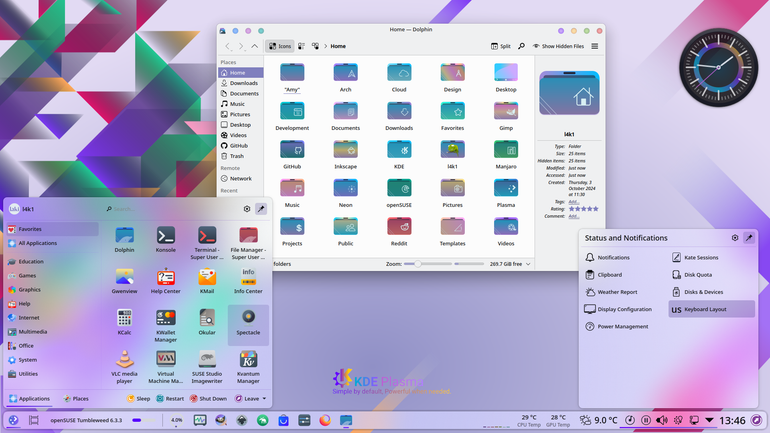Click Add link next to Tags
This screenshot has height=433, width=770.
(573, 202)
